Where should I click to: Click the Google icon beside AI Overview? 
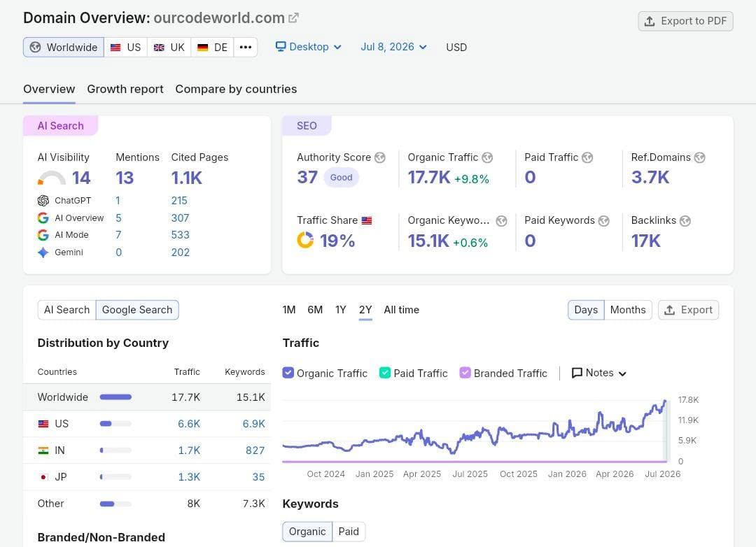tap(43, 218)
